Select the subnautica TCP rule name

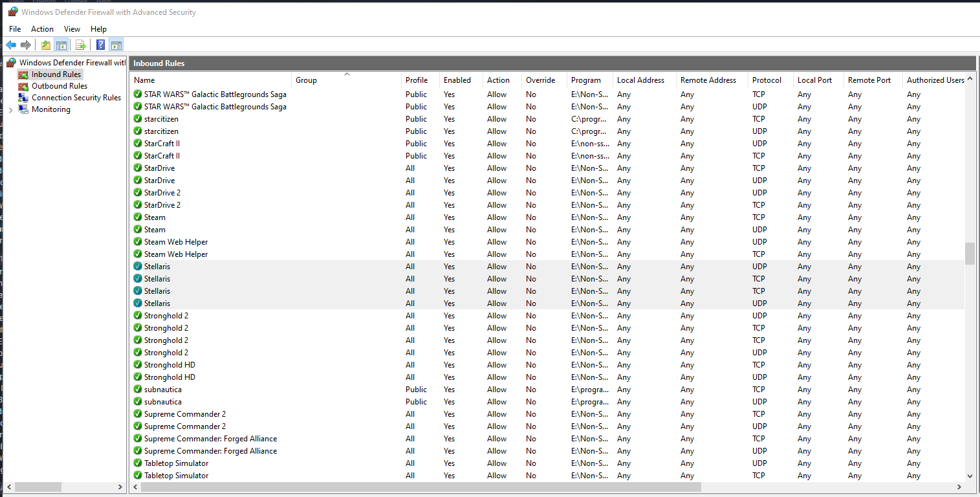163,390
